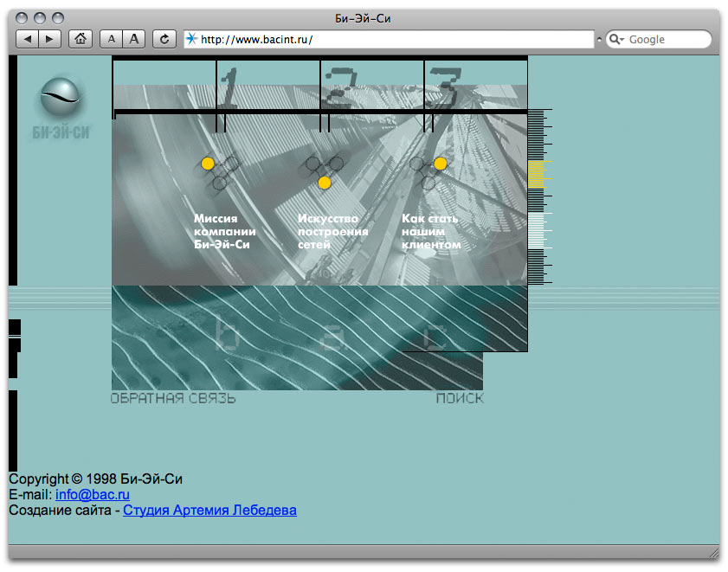Click the site favicon in the address bar
Image resolution: width=728 pixels, height=572 pixels.
pos(191,39)
